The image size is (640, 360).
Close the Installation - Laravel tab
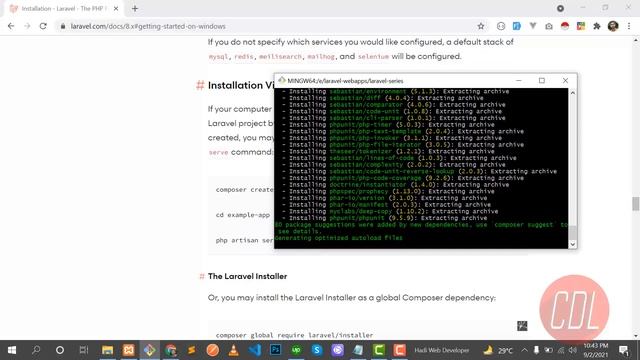[x=116, y=8]
